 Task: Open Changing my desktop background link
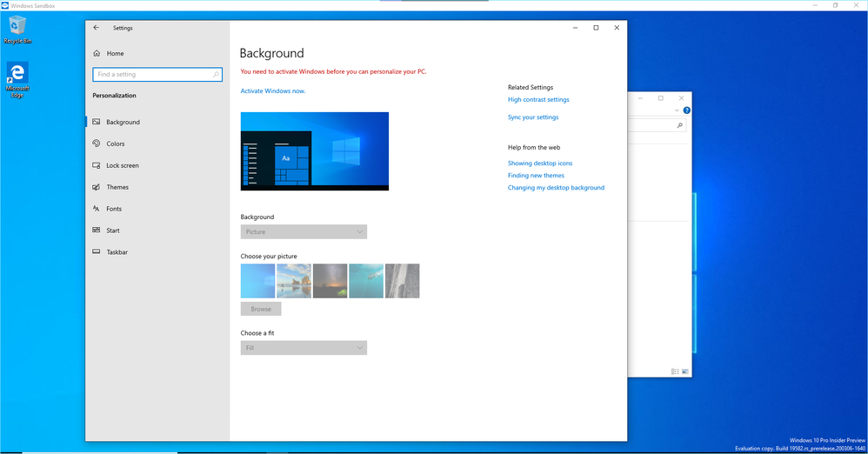coord(556,188)
